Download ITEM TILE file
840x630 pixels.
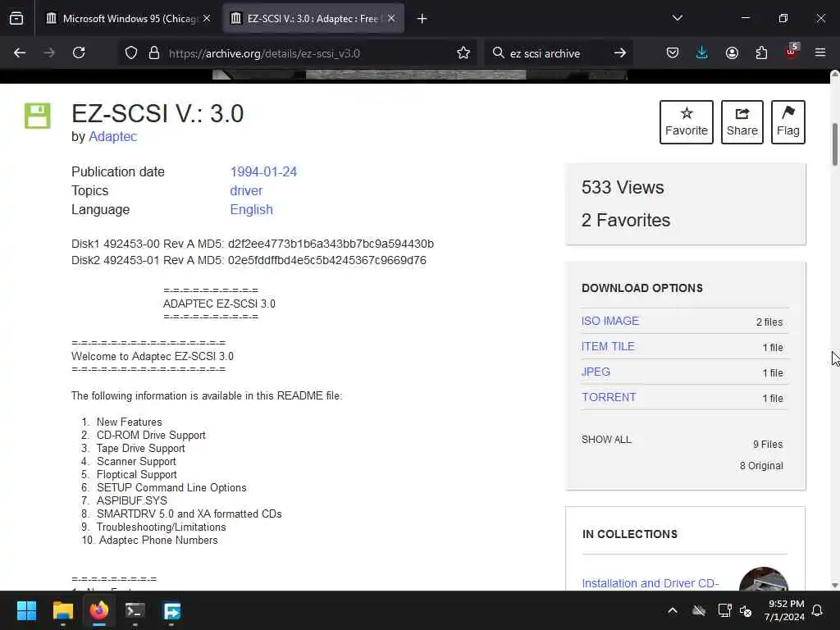pos(608,347)
